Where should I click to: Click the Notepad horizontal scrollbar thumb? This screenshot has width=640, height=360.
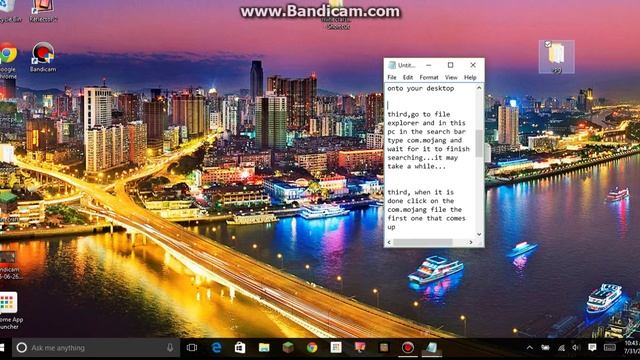(x=423, y=242)
